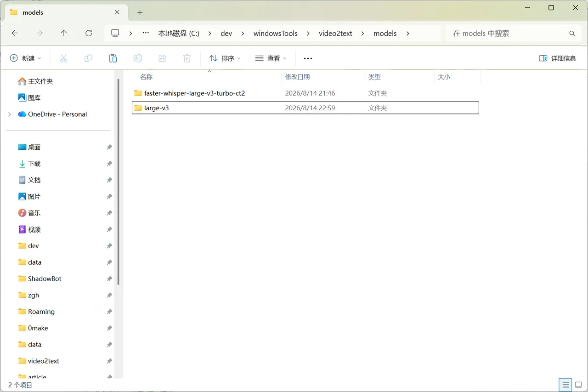
Task: Expand the chevron after models breadcrumb
Action: coord(407,34)
